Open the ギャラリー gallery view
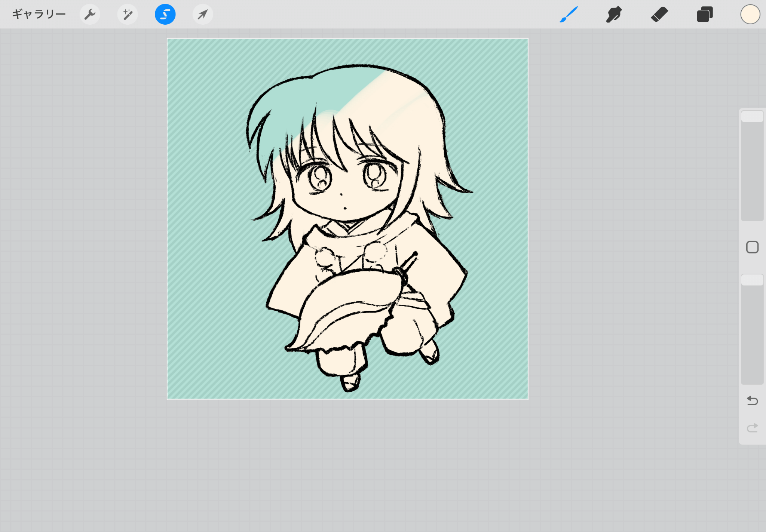 click(39, 14)
